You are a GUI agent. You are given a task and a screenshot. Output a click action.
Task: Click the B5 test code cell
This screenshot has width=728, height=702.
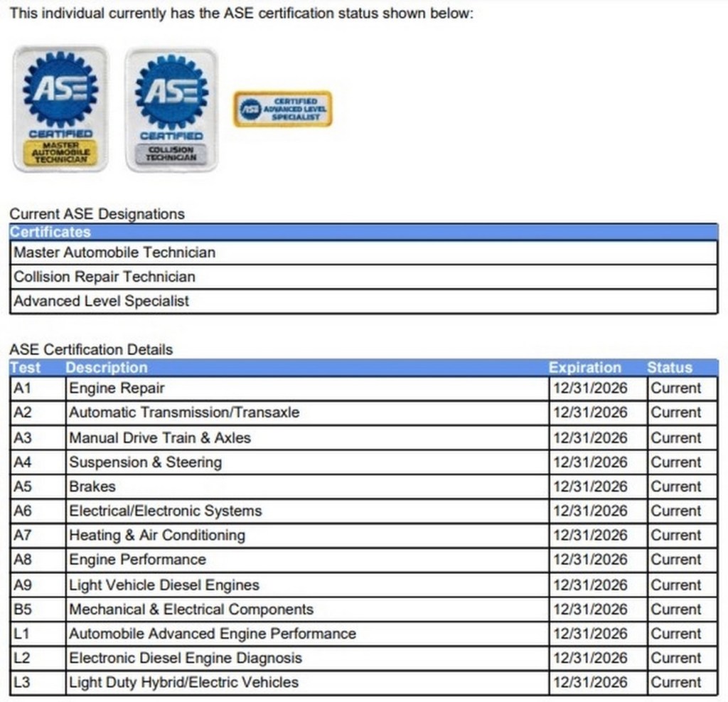[x=23, y=610]
